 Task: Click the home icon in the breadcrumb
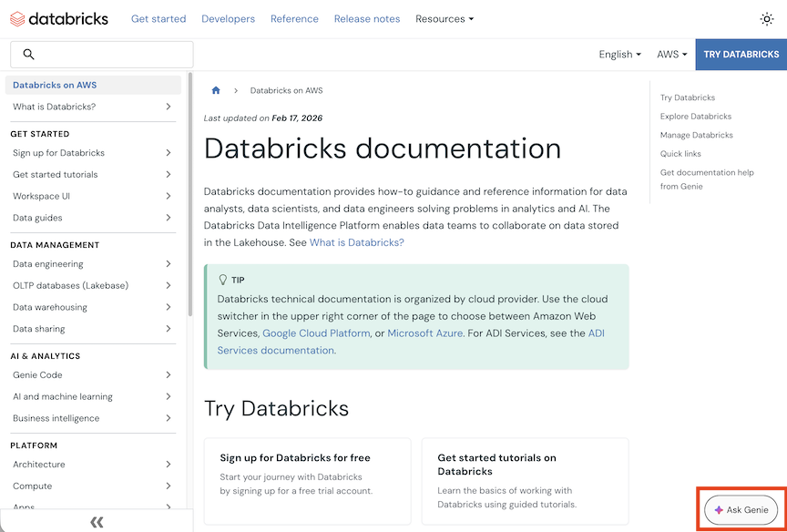[x=216, y=90]
